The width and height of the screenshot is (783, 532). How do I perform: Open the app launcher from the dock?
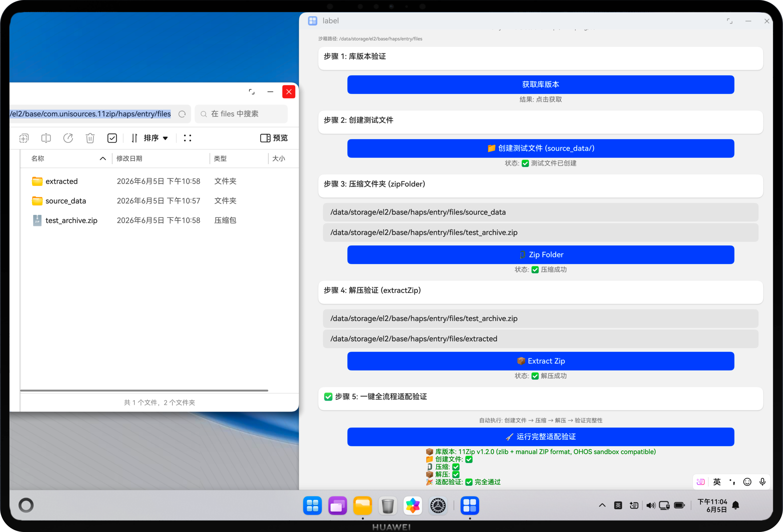(x=312, y=505)
